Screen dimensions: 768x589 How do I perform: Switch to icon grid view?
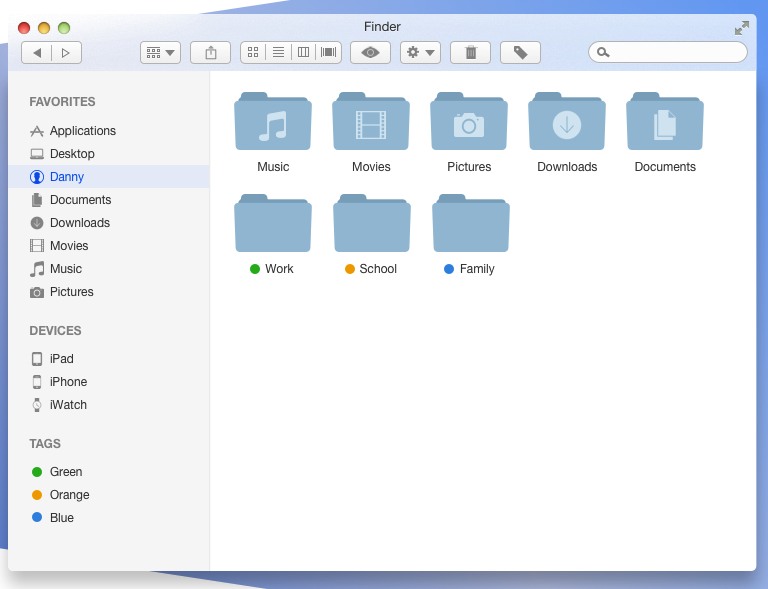(253, 52)
